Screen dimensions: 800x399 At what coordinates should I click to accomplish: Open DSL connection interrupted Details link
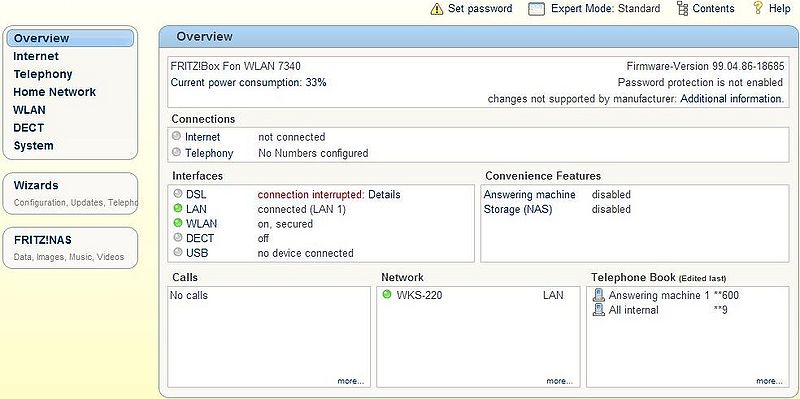click(384, 194)
